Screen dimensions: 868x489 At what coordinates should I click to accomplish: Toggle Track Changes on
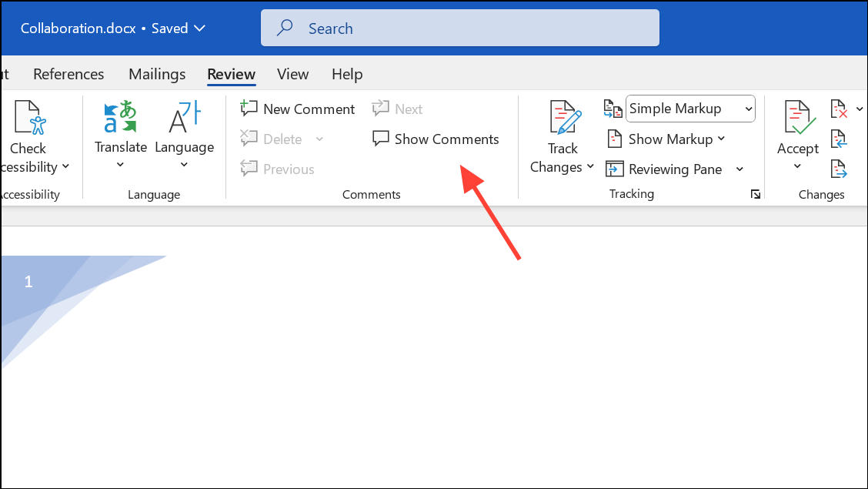pos(563,139)
